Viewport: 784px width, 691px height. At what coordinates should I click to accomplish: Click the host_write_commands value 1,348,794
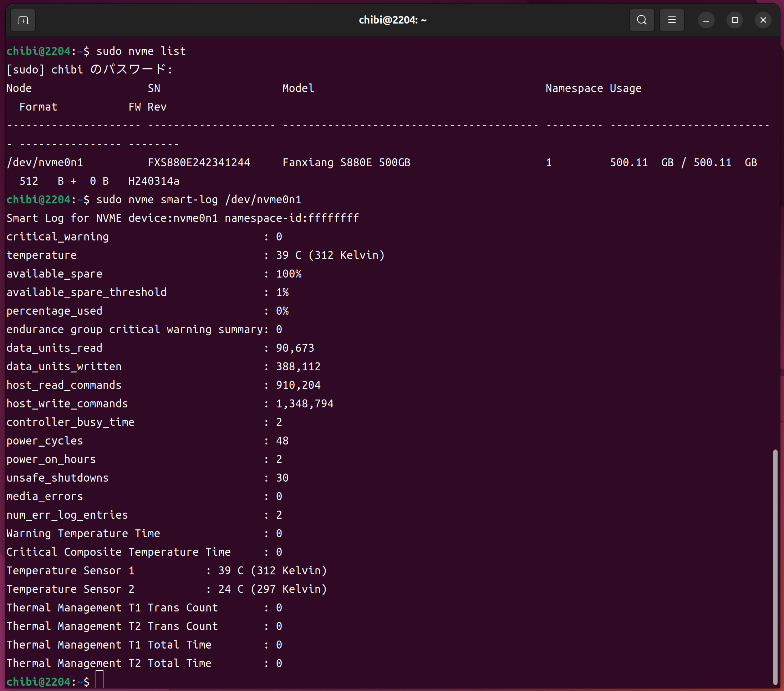pyautogui.click(x=305, y=403)
